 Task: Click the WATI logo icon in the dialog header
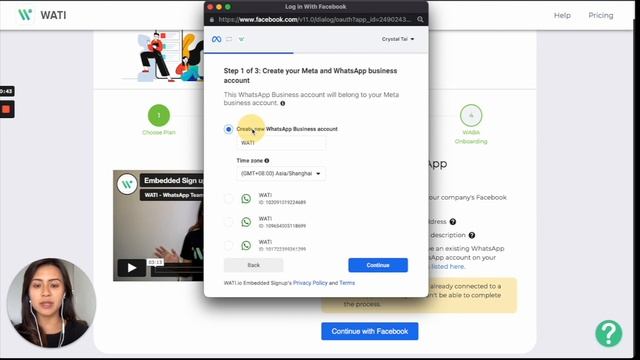click(x=241, y=39)
